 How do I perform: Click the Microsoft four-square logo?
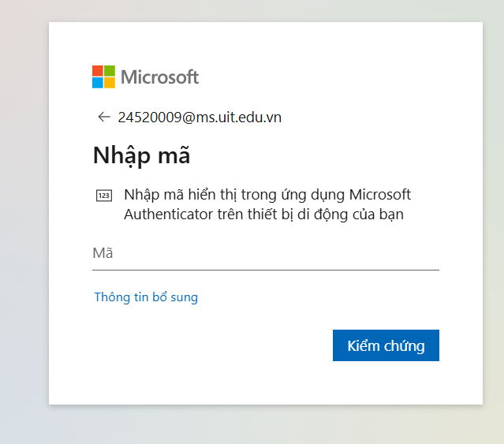(x=103, y=76)
